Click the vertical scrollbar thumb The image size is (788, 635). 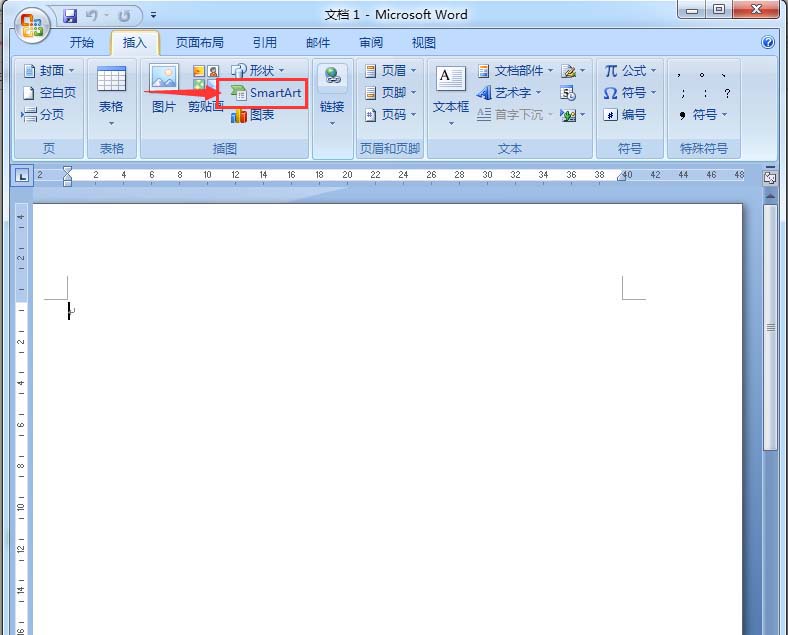pos(770,328)
